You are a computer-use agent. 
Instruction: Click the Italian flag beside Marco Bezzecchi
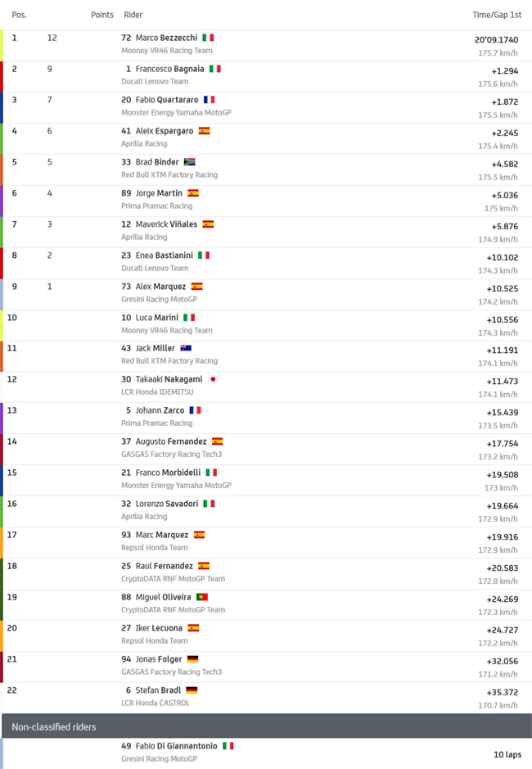[208, 38]
